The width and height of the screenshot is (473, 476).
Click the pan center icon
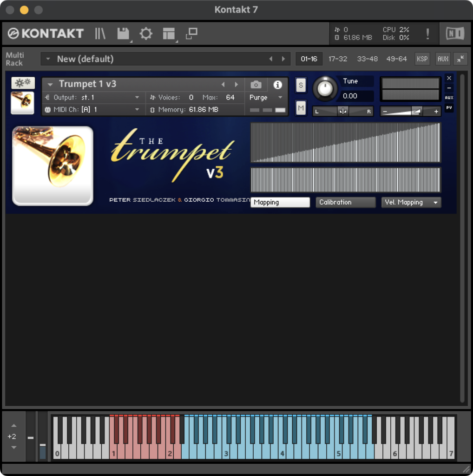click(x=343, y=111)
